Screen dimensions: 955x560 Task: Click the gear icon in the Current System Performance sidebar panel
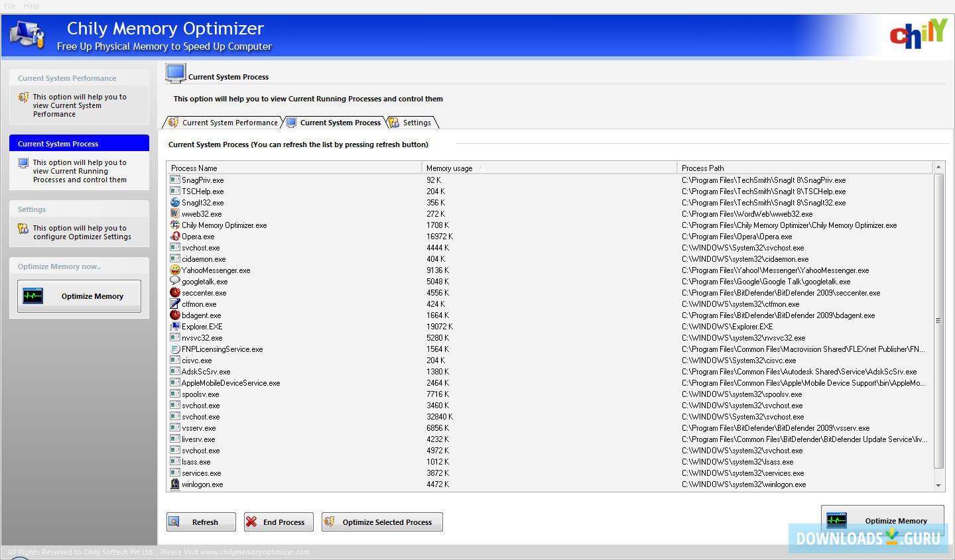pyautogui.click(x=23, y=97)
